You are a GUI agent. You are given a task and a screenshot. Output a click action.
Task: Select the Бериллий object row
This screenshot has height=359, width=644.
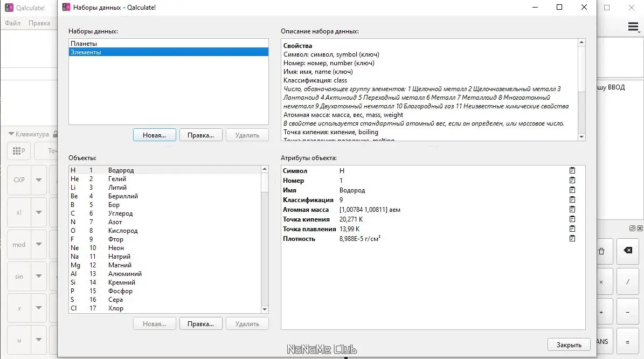(165, 196)
